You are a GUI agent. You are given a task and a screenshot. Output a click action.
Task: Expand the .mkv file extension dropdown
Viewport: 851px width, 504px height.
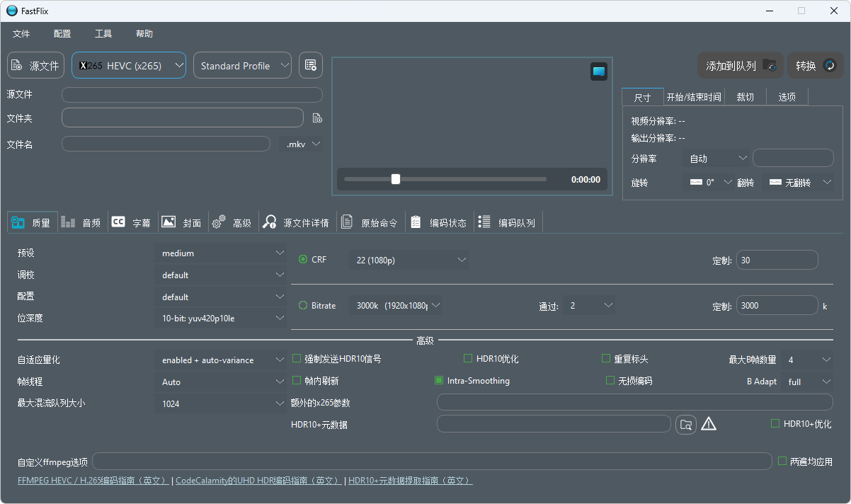302,144
